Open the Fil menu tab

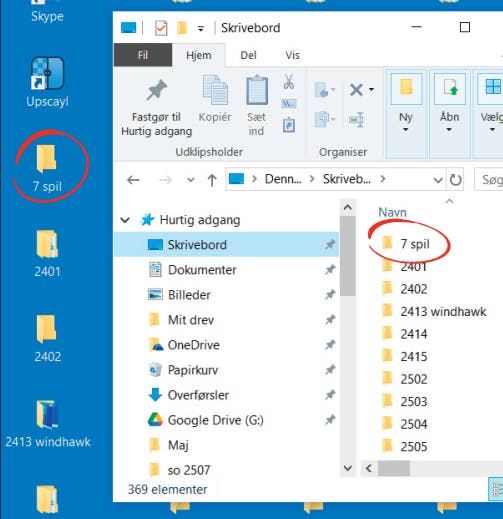coord(143,55)
